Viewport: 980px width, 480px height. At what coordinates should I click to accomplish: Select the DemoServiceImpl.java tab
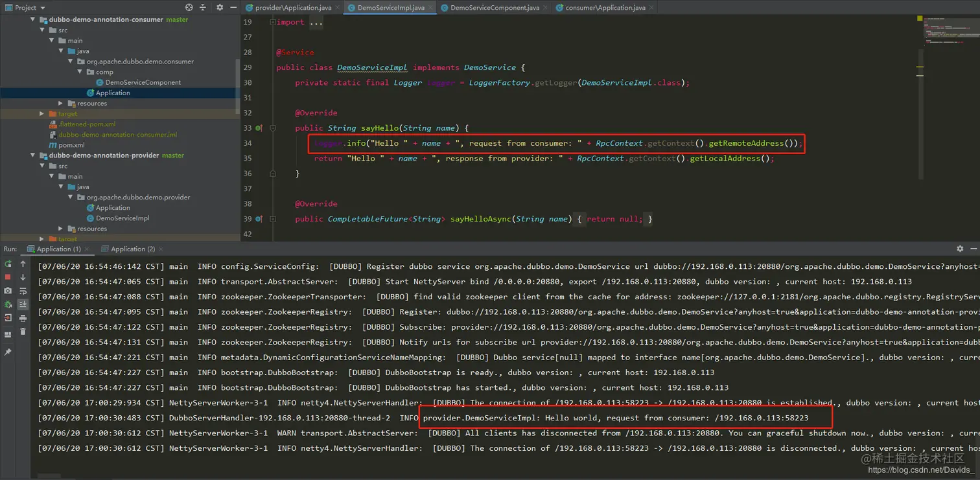390,8
